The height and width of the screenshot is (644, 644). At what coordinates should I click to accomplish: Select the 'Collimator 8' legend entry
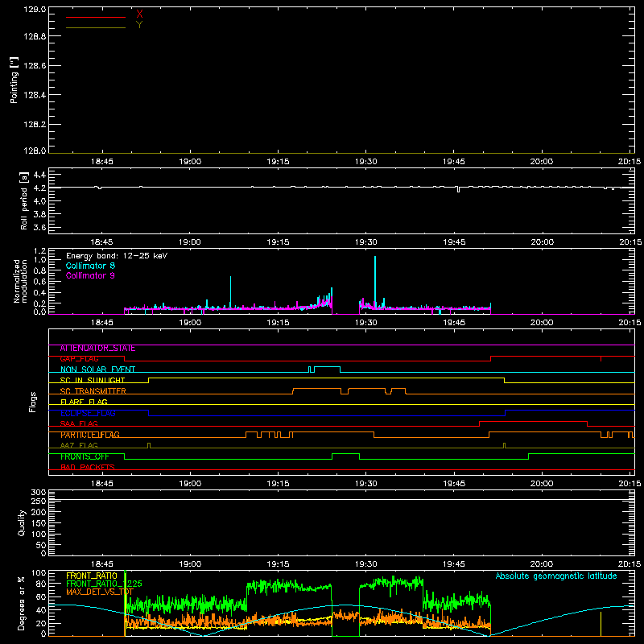coord(90,266)
